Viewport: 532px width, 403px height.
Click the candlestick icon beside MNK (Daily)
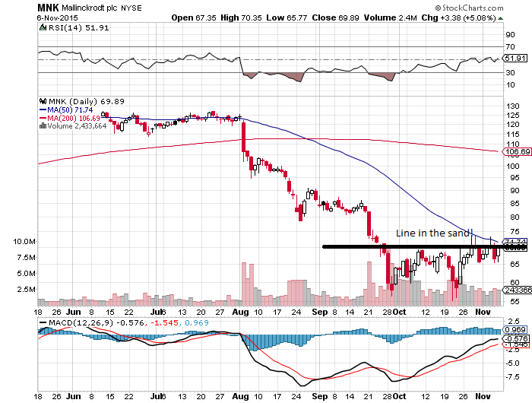(43, 101)
